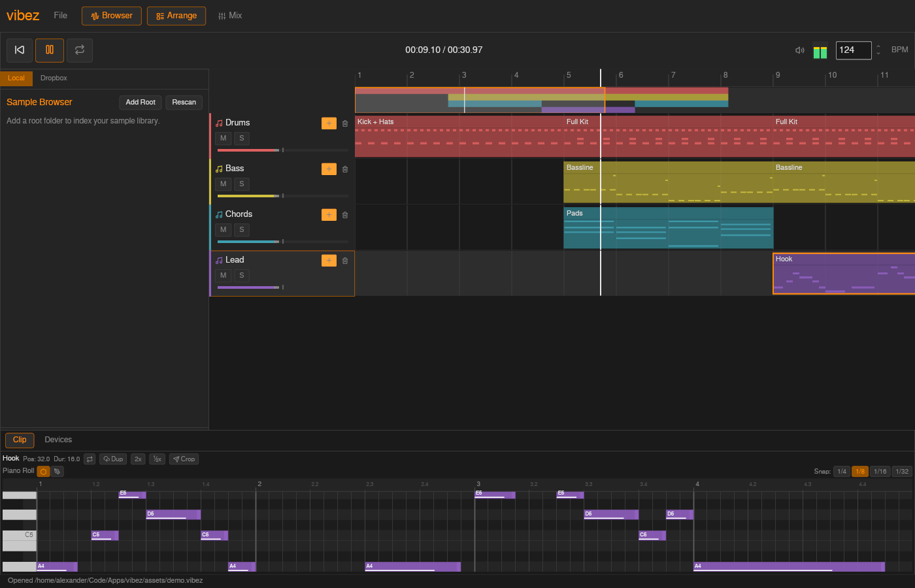Open the Devices tab in bottom panel

pos(58,440)
